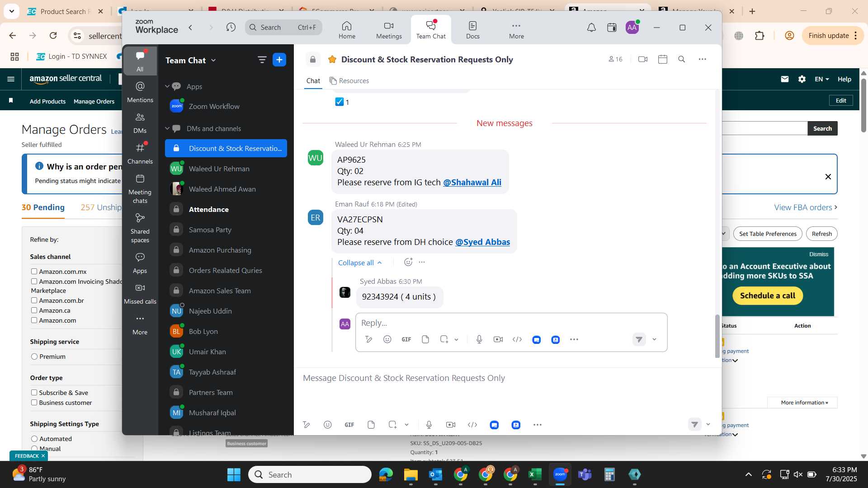Screen dimensions: 868x488
Task: Open the Resources tab of the channel
Action: (349, 80)
